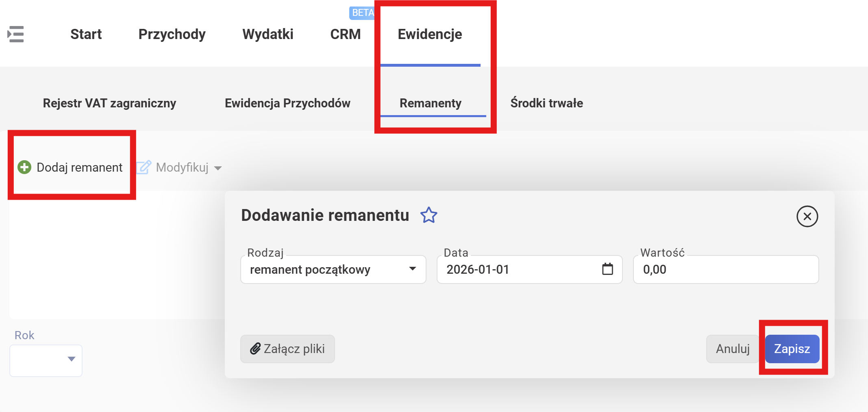868x412 pixels.
Task: Click the BETA badge above CRM
Action: pyautogui.click(x=362, y=13)
